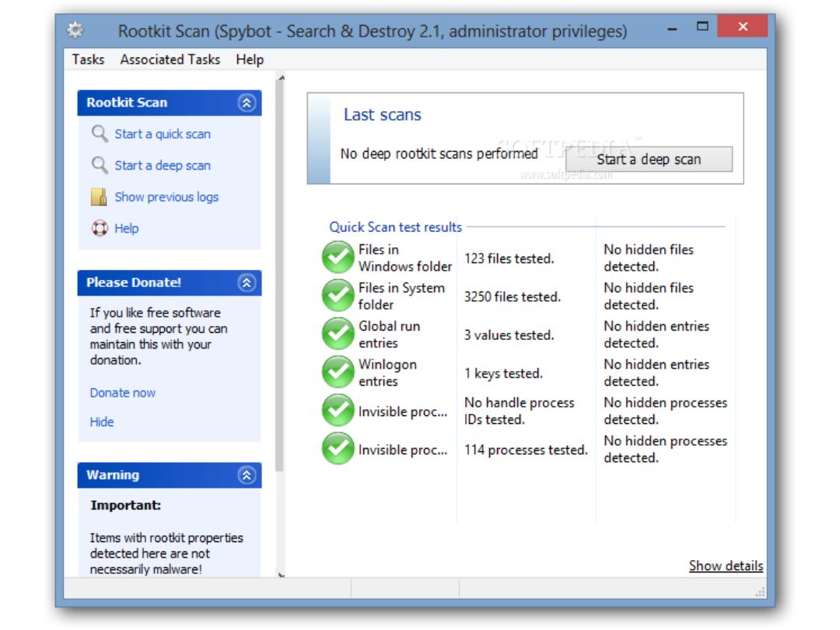Click the lifebuoy Help icon in sidebar
Viewport: 840px width, 630px height.
point(99,228)
